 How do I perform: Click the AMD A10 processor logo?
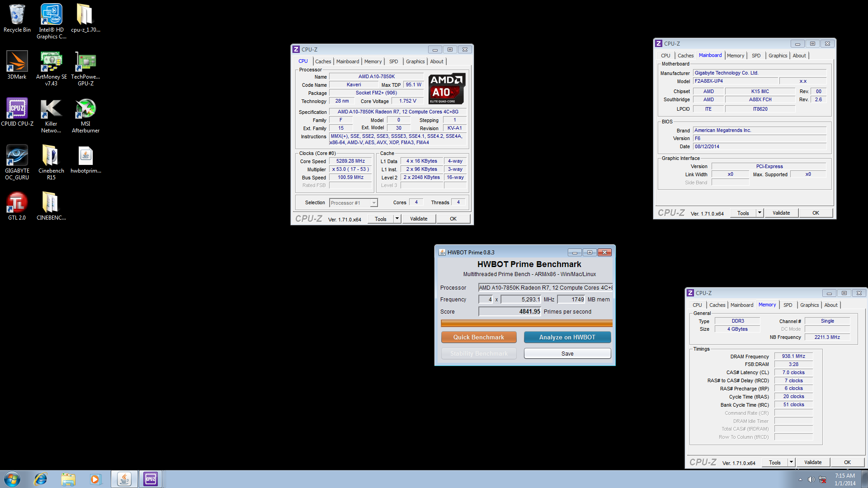[x=447, y=89]
